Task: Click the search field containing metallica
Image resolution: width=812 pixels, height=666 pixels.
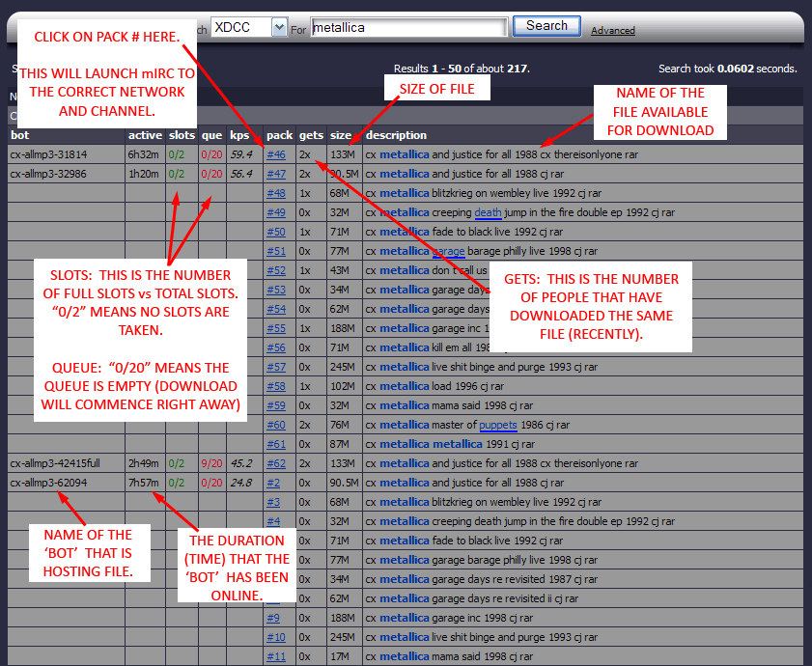Action: pos(408,27)
